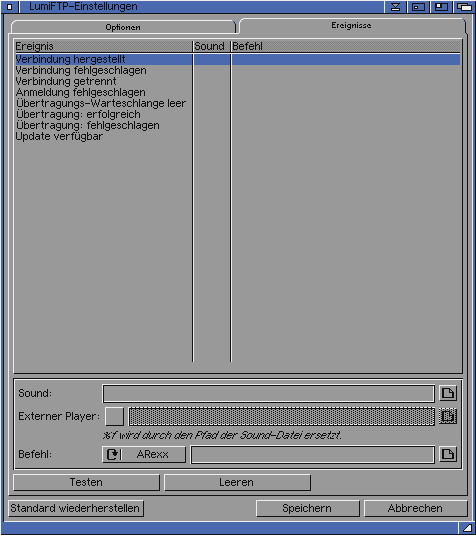Iconify the window with hourglass gadget
This screenshot has height=535, width=476.
(395, 7)
